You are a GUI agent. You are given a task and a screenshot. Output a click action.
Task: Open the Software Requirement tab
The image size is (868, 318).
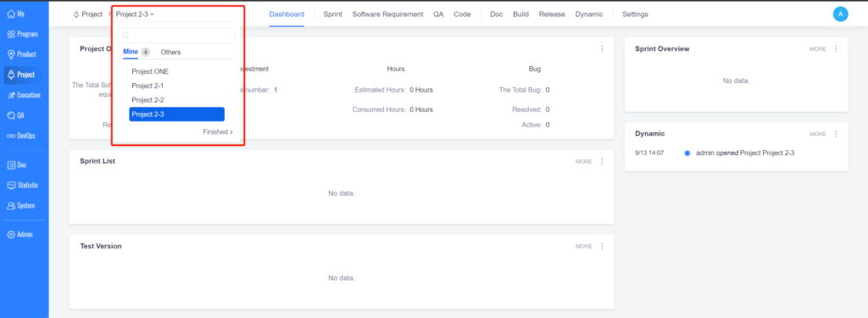pos(387,14)
